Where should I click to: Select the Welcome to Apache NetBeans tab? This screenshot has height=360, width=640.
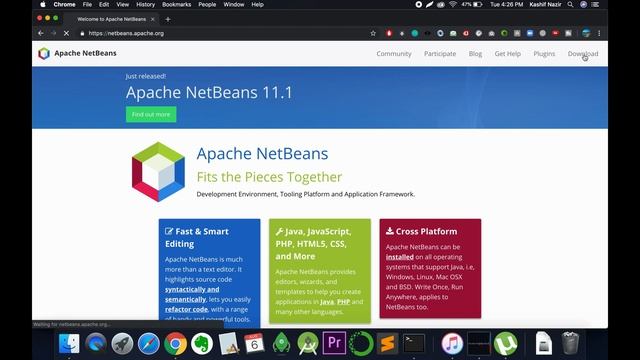(x=111, y=19)
